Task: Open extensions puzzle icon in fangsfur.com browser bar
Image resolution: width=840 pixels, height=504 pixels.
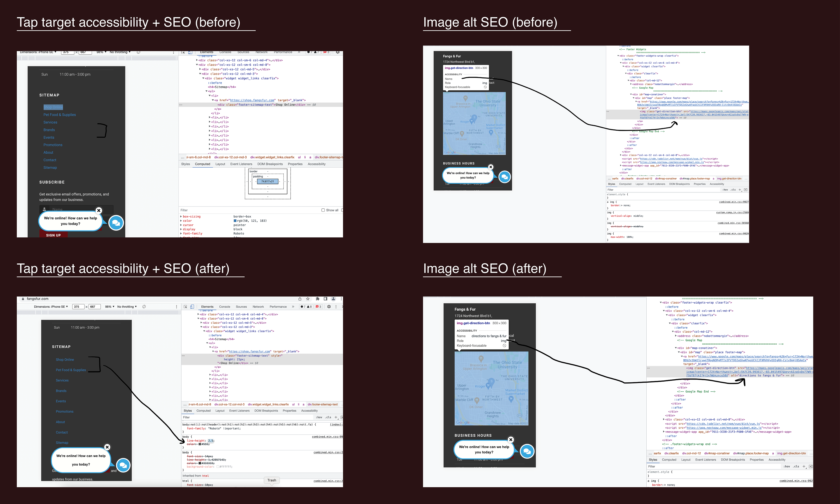Action: pyautogui.click(x=317, y=299)
